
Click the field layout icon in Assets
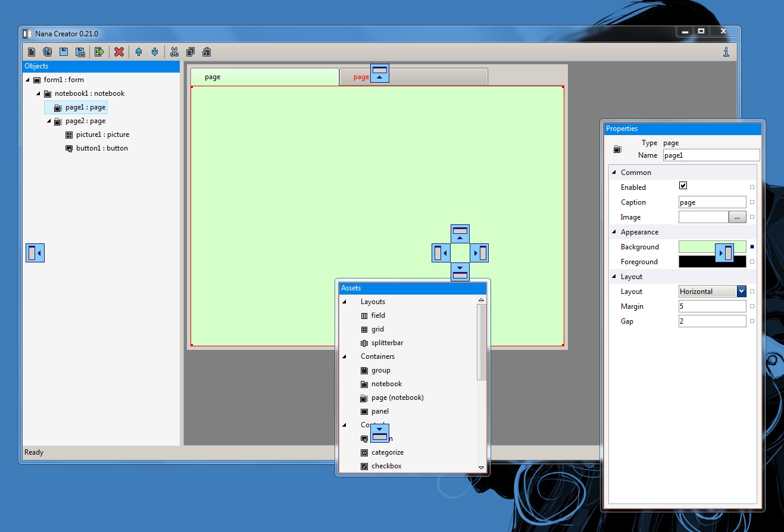click(364, 315)
